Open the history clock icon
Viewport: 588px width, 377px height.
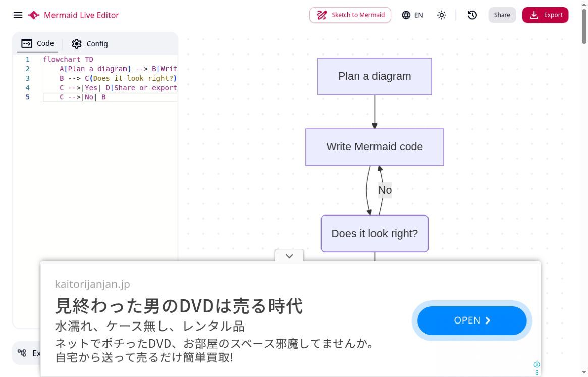coord(472,15)
